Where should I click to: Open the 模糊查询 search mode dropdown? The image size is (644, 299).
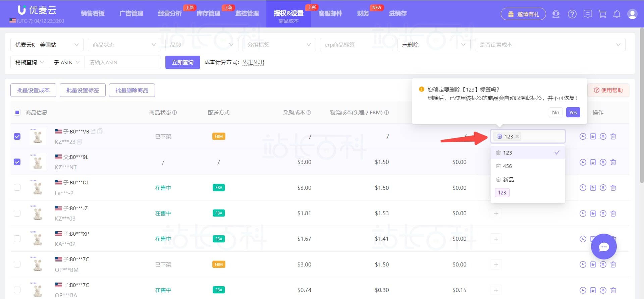click(30, 62)
